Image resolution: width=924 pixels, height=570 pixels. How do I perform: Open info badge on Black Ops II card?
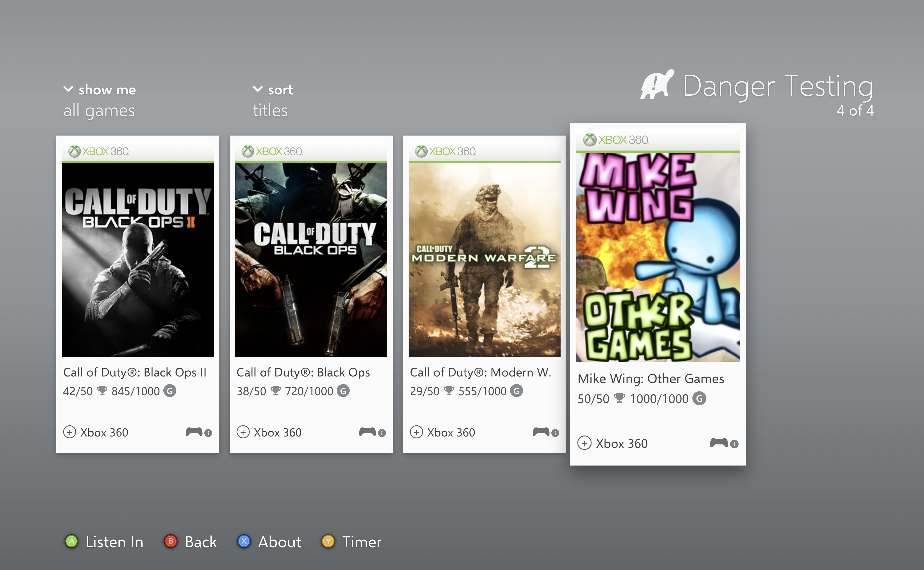coord(208,433)
